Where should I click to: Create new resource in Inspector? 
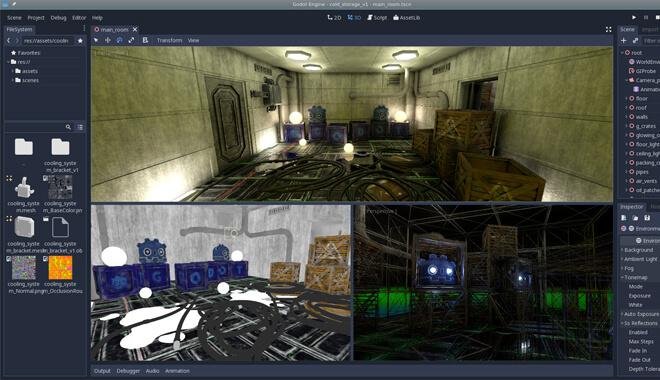click(624, 218)
